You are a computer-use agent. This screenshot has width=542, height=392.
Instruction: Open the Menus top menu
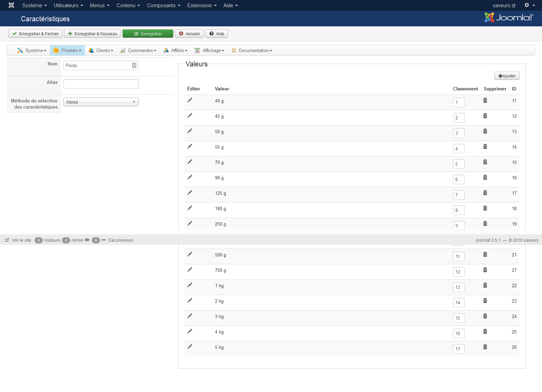pos(100,5)
